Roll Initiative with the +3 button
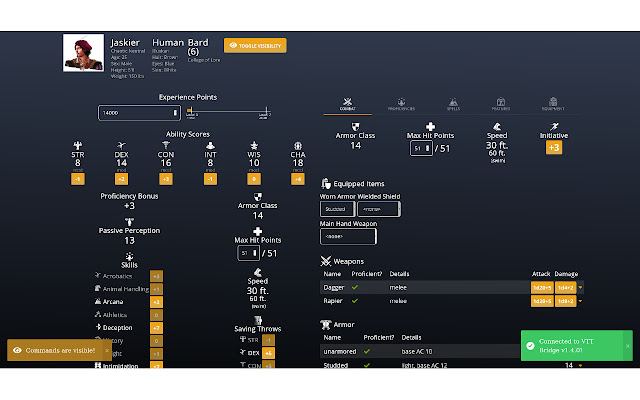 [x=554, y=148]
